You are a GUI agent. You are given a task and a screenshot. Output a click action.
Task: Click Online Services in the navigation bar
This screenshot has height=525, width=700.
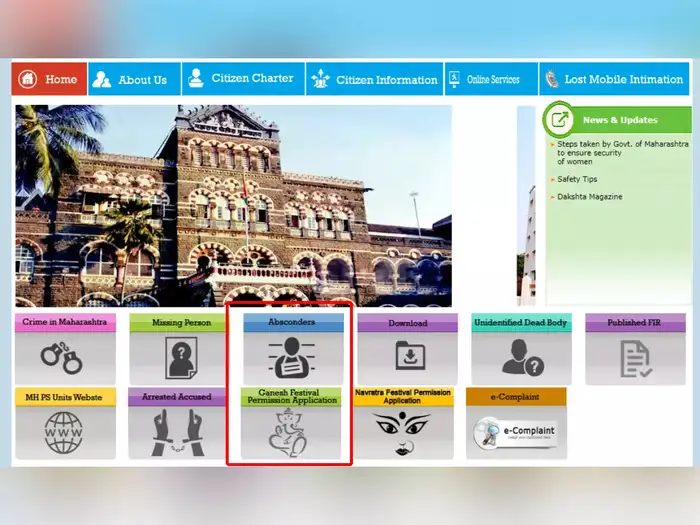[x=484, y=79]
